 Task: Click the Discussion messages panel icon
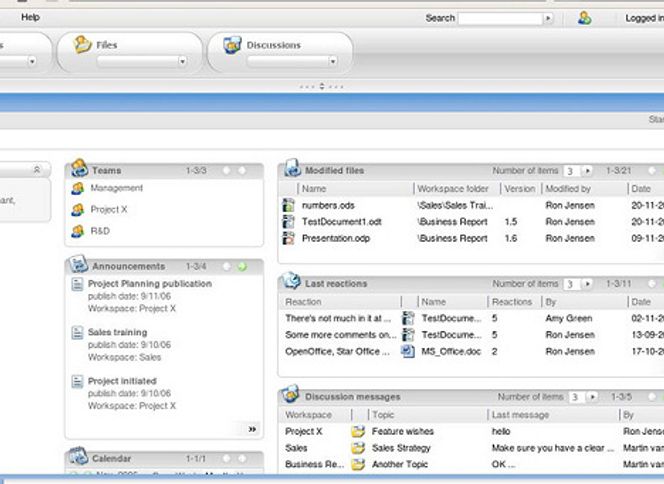(291, 394)
